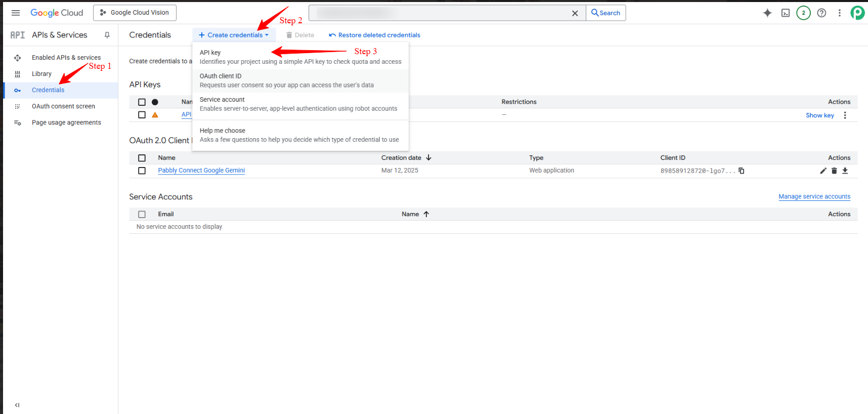Open the Gemini AI sparkle assistant

767,13
